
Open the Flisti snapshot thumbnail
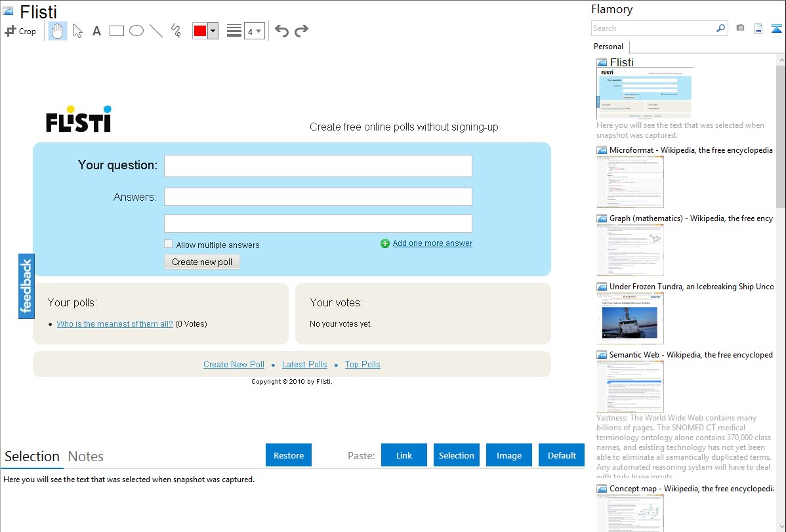(x=645, y=92)
